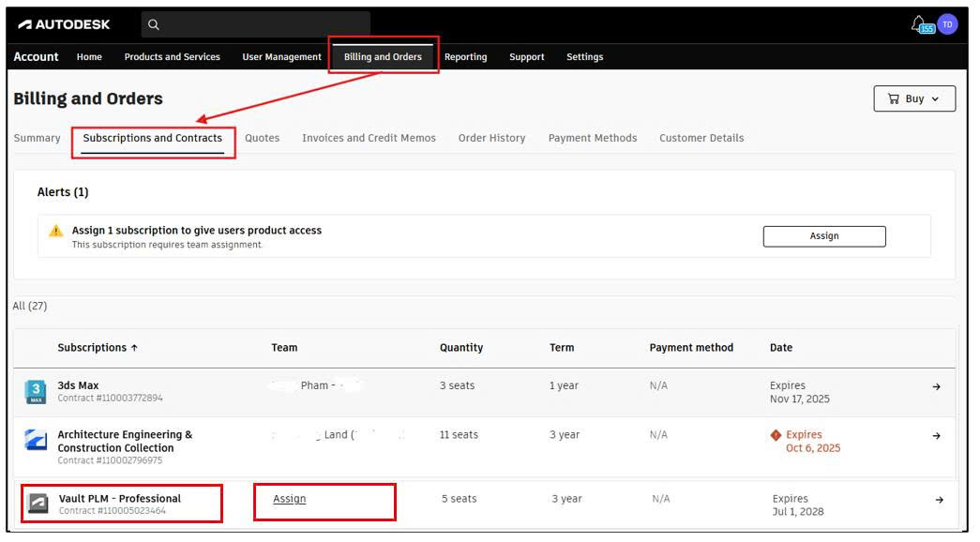This screenshot has height=542, width=980.
Task: Click the Team column header
Action: [x=284, y=348]
